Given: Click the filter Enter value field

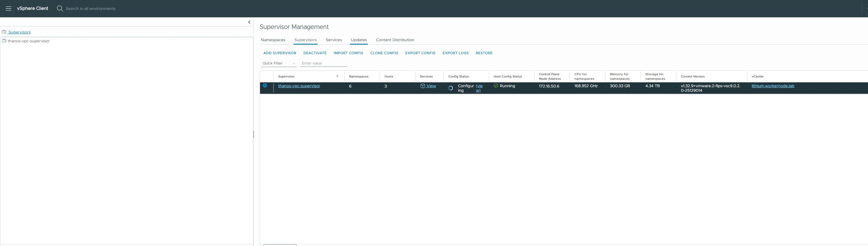Looking at the screenshot, I should pos(324,63).
